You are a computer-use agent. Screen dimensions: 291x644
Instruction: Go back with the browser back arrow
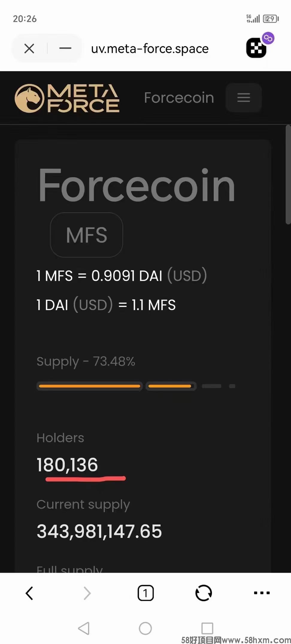[x=29, y=593]
